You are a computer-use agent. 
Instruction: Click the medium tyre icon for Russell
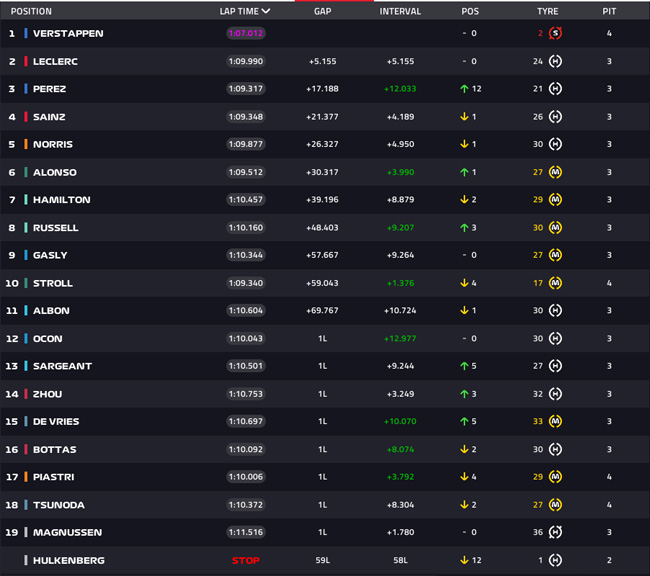[x=555, y=228]
